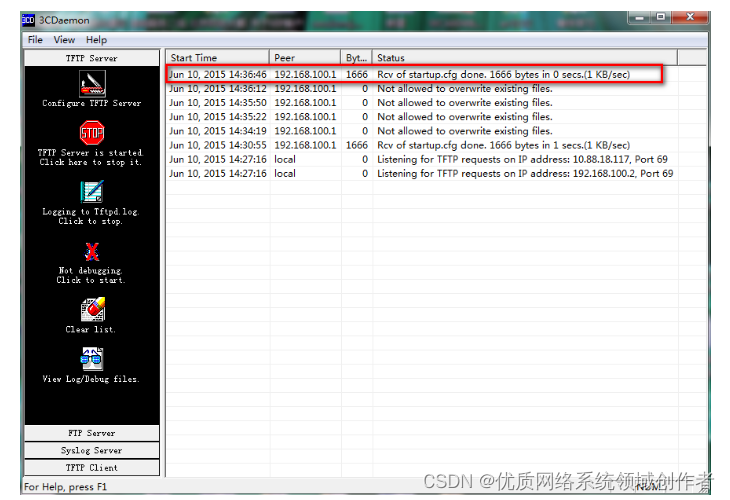
Task: Click the STOP sign icon to stop TFTP server
Action: coord(92,133)
